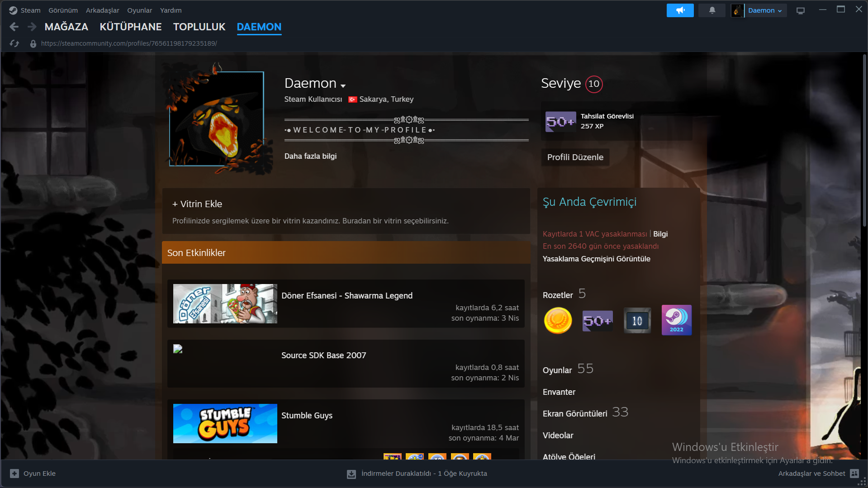Select the DAEMON profile tab
Screen dimensions: 868x488
coord(259,27)
